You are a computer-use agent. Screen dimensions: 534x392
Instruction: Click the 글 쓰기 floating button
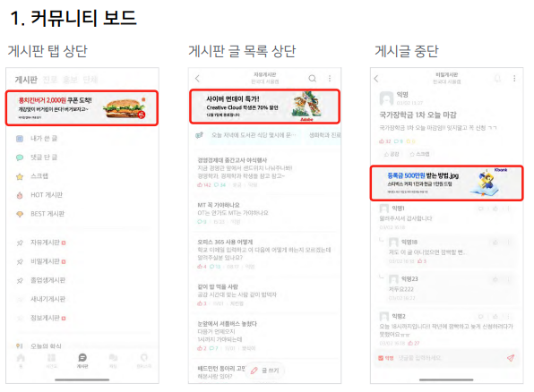(x=265, y=371)
